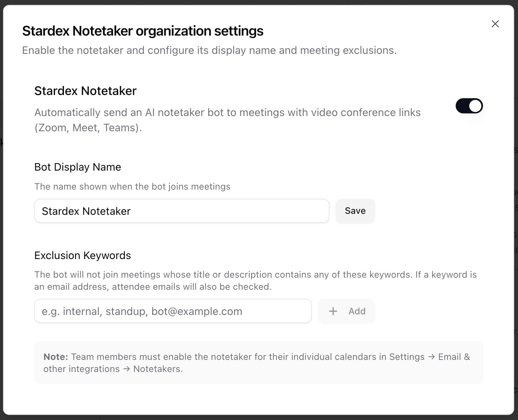The image size is (518, 420).
Task: Click the 'Bot Display Name' label
Action: [x=78, y=167]
